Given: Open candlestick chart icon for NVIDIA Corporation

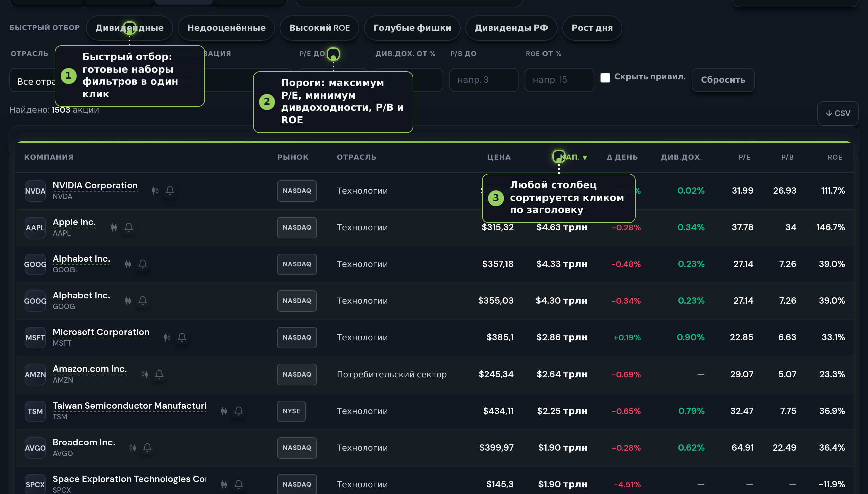Looking at the screenshot, I should point(155,191).
